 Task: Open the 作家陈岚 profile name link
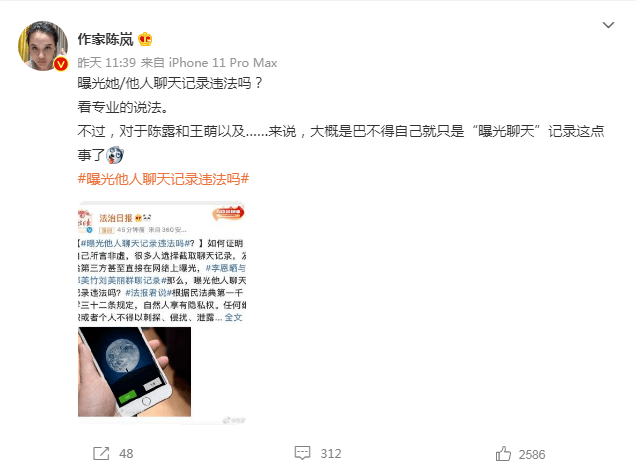point(105,39)
